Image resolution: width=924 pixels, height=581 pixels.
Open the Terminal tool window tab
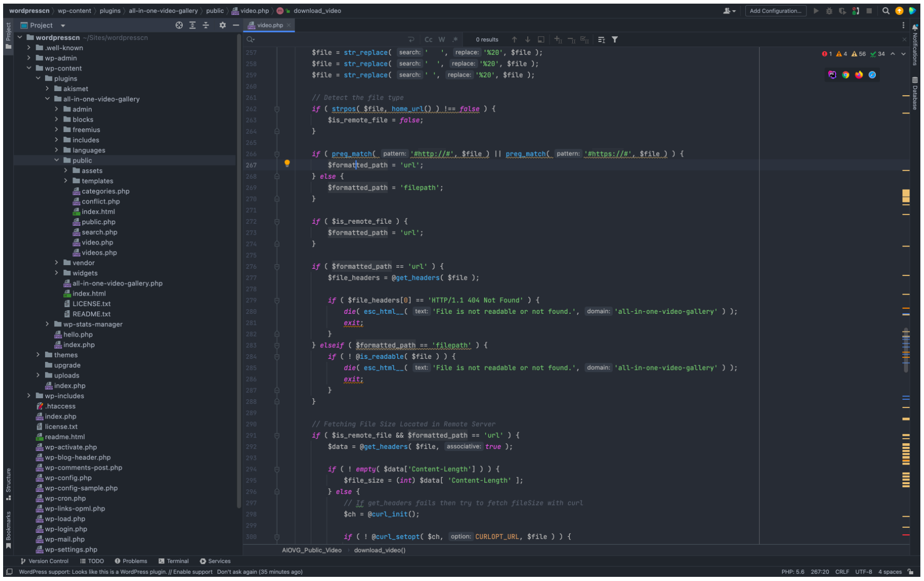[174, 561]
